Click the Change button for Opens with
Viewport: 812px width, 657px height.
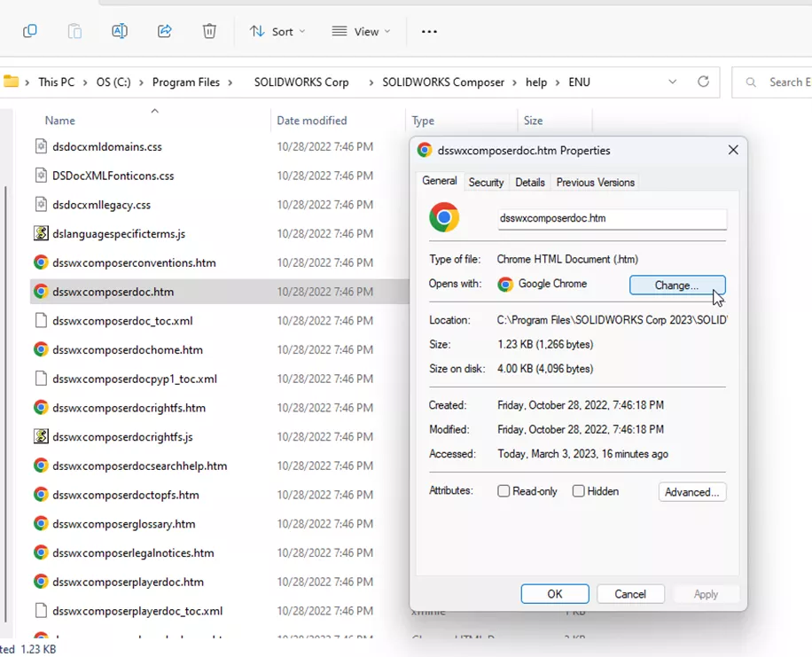[x=677, y=285]
